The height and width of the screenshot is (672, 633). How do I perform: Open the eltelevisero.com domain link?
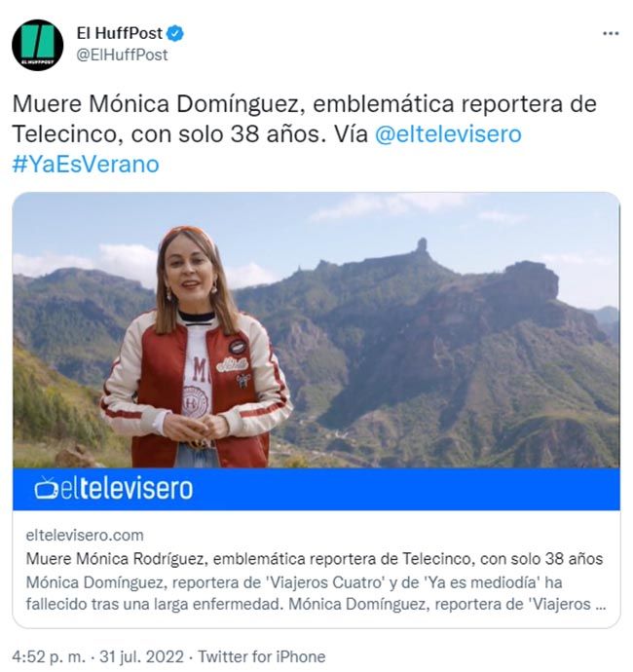(85, 536)
